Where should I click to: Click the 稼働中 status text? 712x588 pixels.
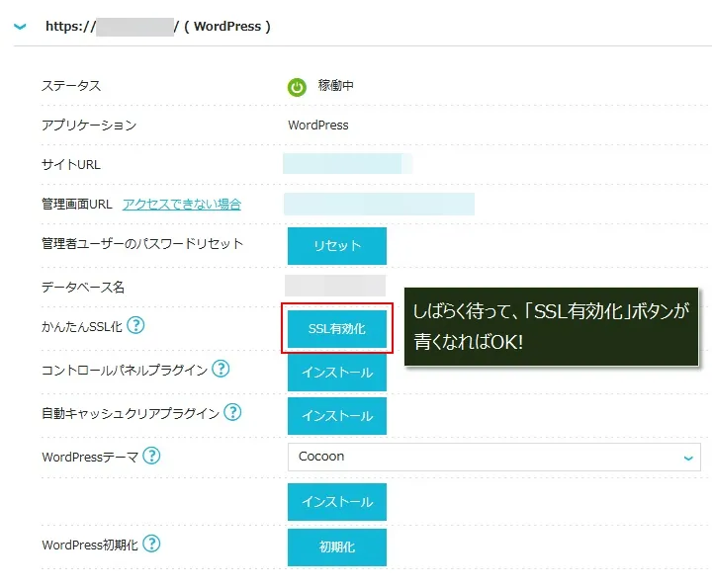(x=335, y=87)
